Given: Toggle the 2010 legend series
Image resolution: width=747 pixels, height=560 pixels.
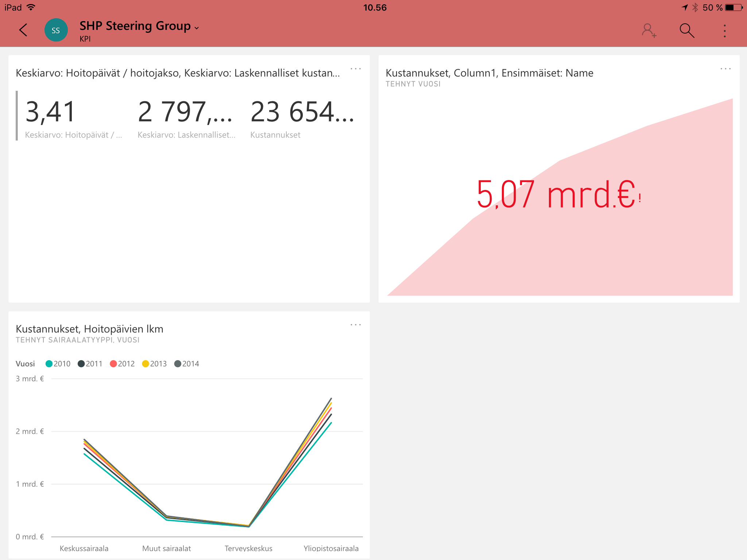Looking at the screenshot, I should 58,363.
